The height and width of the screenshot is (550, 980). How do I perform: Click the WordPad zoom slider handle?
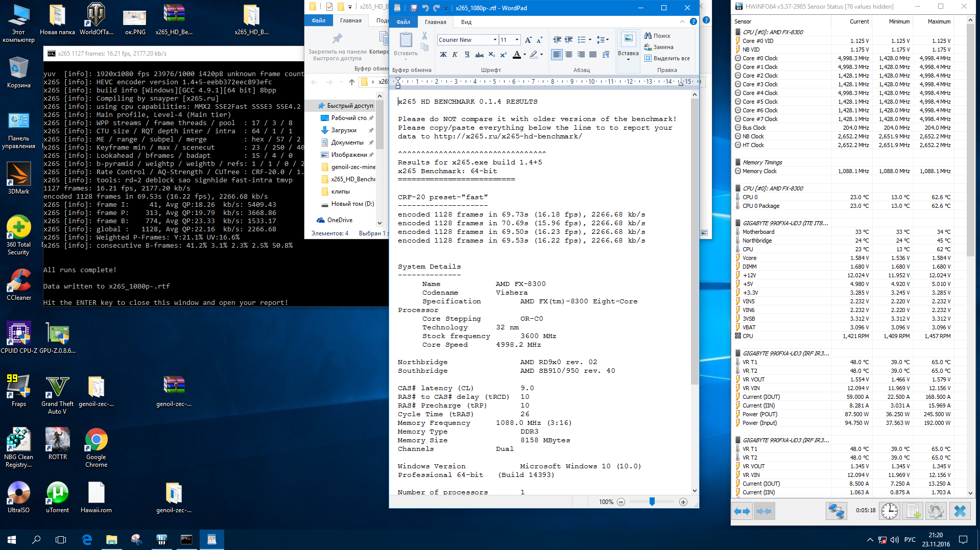pos(652,502)
